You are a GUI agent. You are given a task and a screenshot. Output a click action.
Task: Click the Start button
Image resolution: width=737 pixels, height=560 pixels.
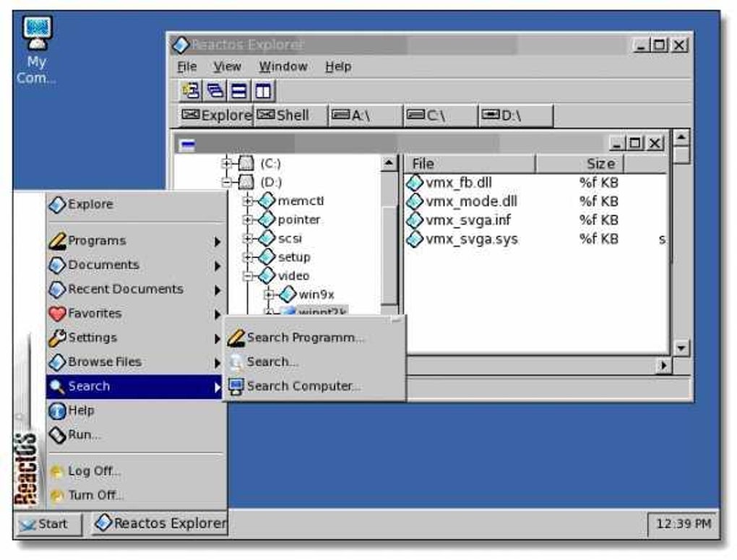coord(48,525)
